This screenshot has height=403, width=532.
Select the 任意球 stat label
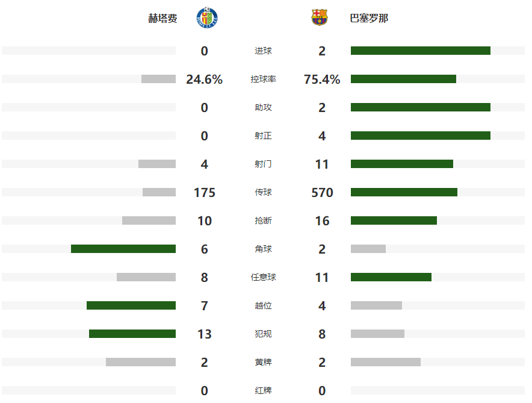click(263, 277)
